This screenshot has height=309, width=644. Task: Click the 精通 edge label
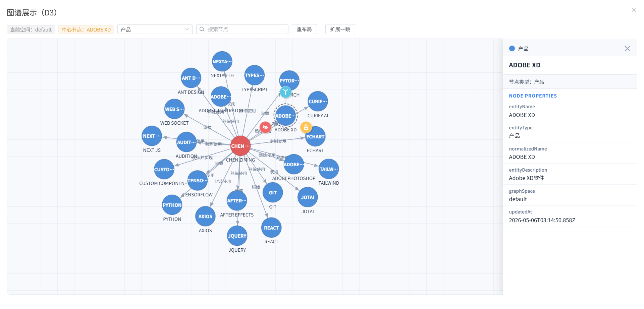pos(256,187)
